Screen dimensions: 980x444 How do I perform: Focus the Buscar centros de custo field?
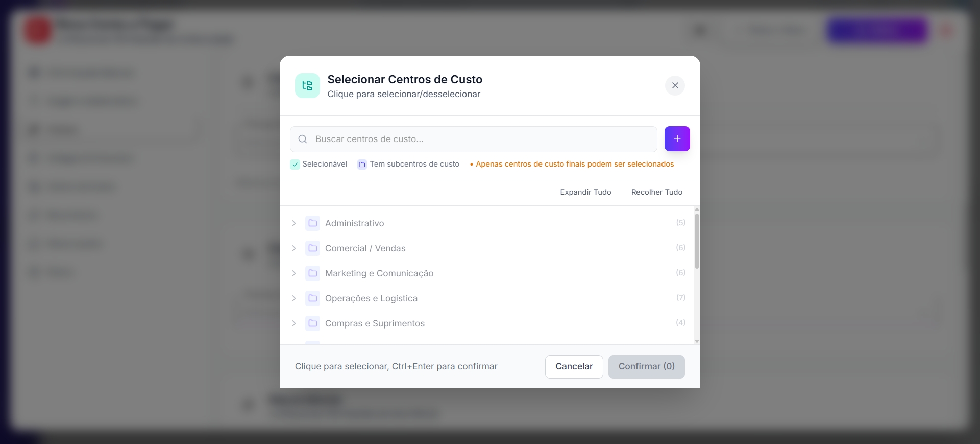(473, 139)
